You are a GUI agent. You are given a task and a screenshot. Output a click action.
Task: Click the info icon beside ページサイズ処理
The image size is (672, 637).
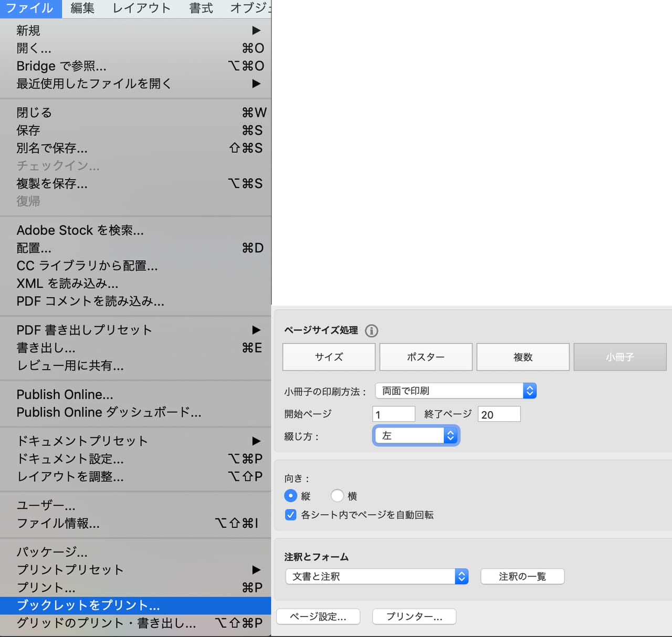tap(371, 331)
